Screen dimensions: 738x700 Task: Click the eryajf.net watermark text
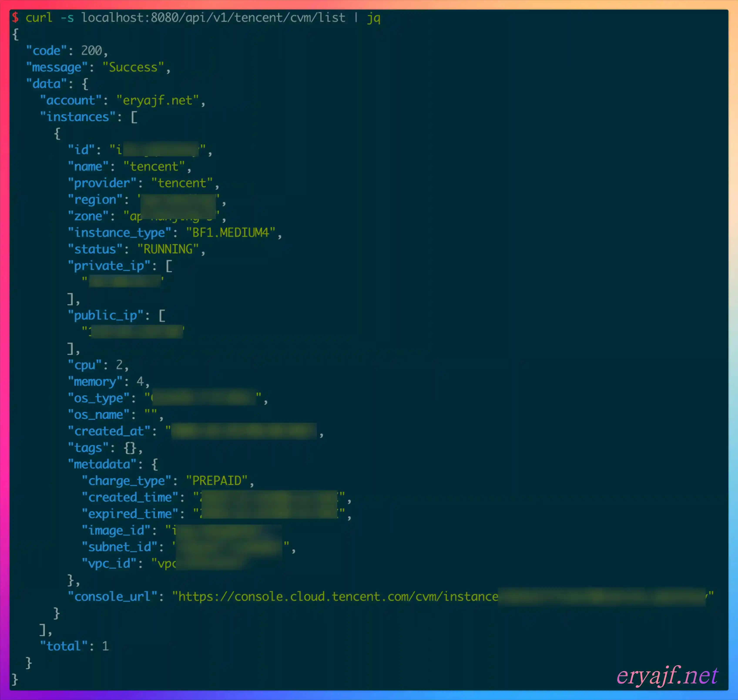667,675
